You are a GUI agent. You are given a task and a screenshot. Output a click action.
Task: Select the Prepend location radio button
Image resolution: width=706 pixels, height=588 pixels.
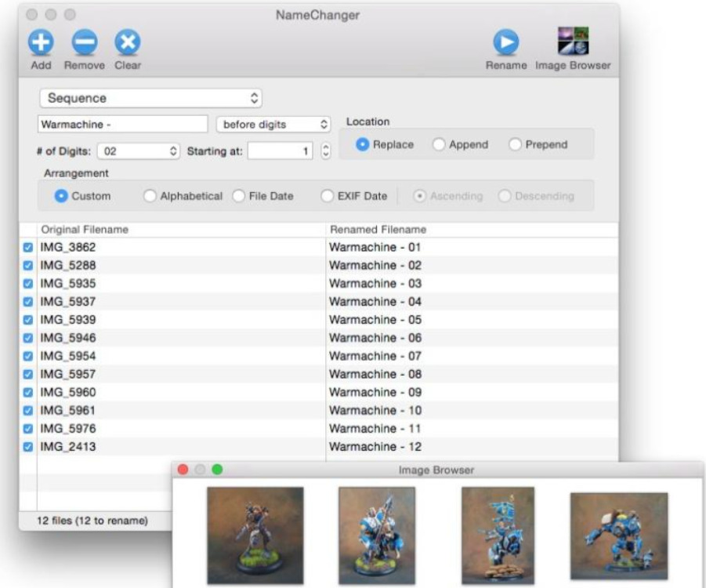pyautogui.click(x=515, y=144)
